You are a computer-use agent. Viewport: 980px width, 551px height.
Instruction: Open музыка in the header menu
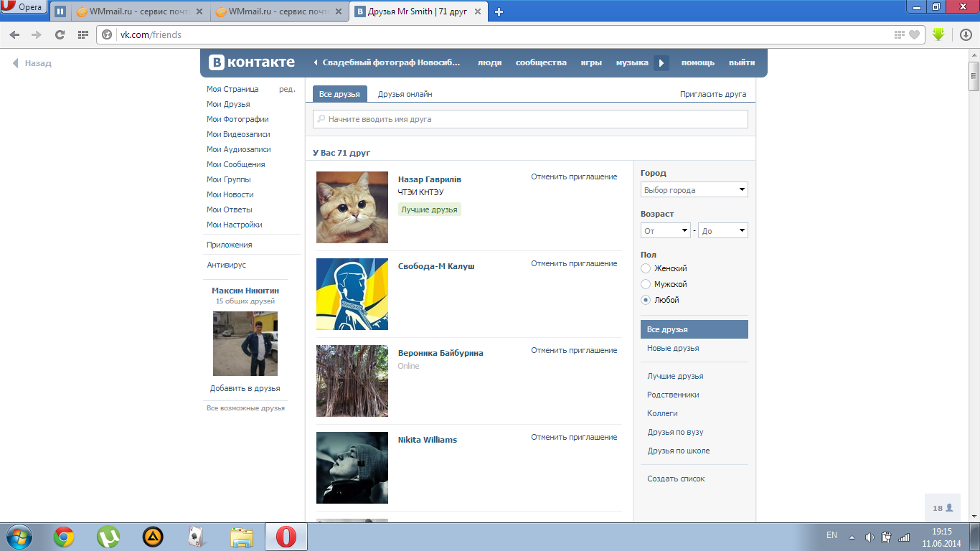[x=632, y=62]
